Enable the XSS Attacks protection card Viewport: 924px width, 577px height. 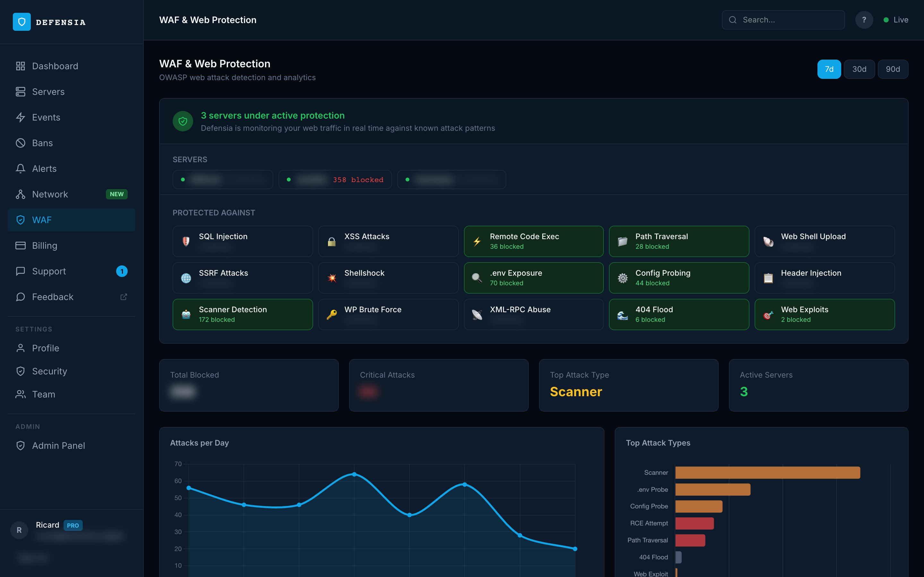point(388,241)
